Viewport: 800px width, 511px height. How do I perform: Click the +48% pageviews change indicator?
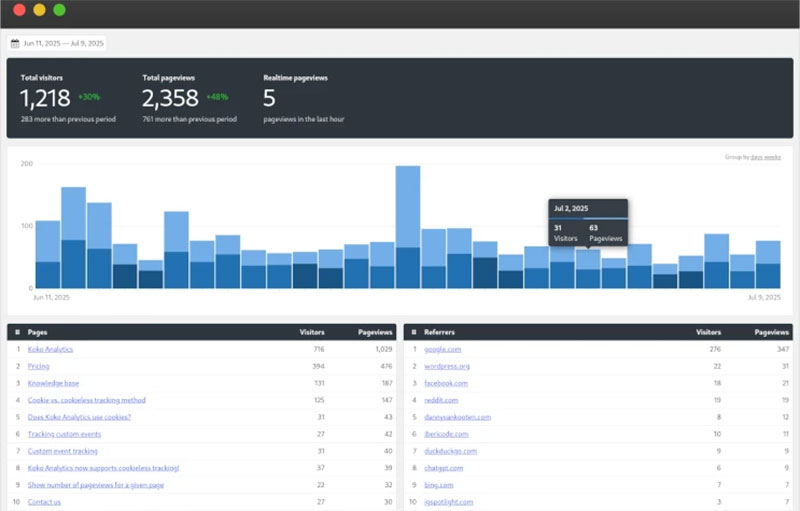tap(217, 97)
